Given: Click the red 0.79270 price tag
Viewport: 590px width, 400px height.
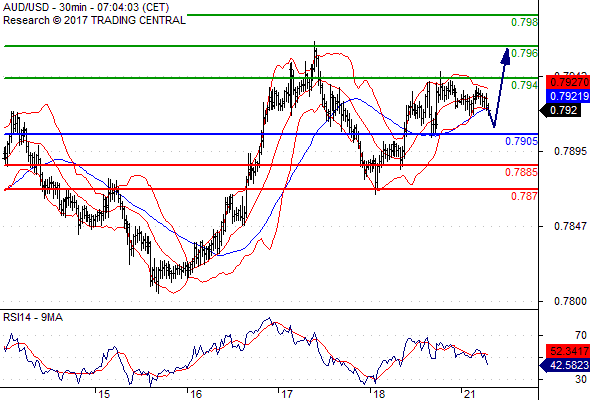Looking at the screenshot, I should (x=567, y=82).
